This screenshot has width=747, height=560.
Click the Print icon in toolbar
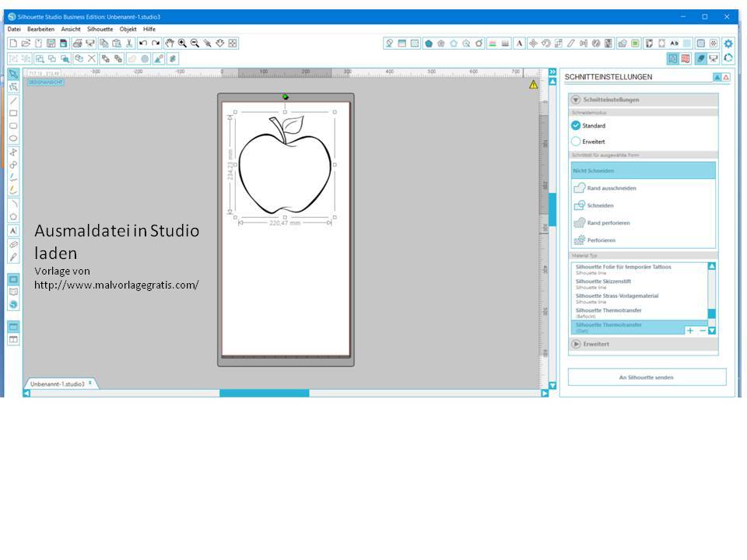point(77,44)
